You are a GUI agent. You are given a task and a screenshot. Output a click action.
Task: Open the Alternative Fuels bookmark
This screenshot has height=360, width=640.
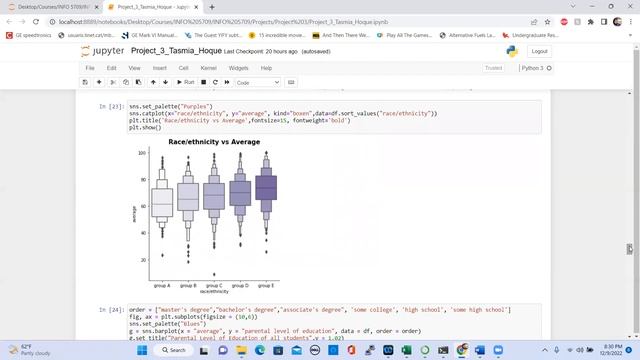click(x=467, y=35)
